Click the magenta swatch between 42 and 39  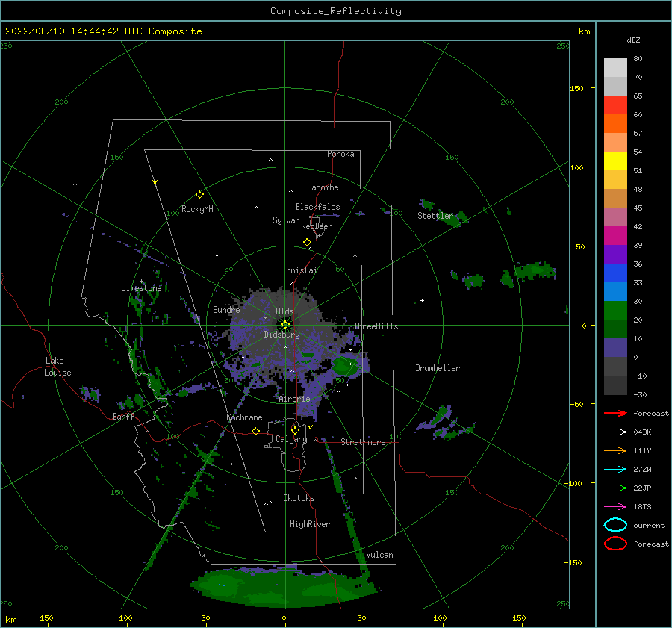tap(615, 236)
